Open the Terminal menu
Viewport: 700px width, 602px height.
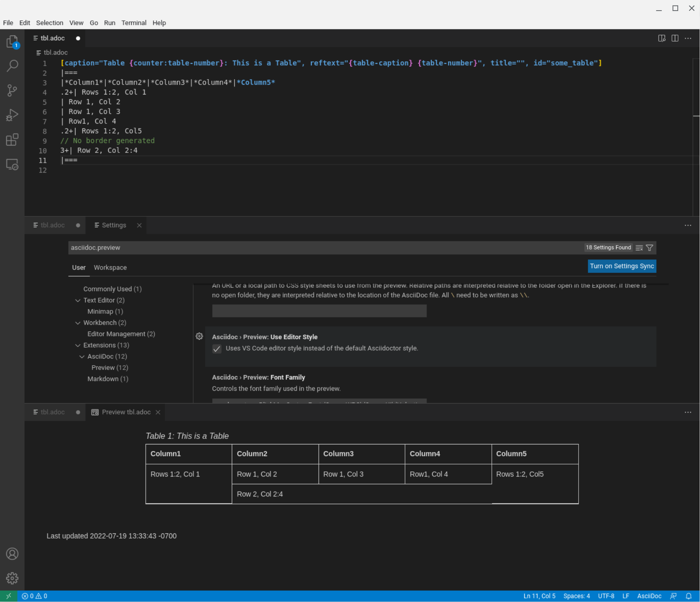pos(134,23)
